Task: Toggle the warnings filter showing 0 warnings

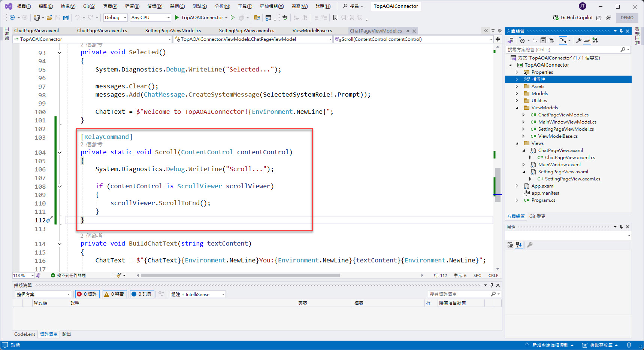Action: (114, 294)
